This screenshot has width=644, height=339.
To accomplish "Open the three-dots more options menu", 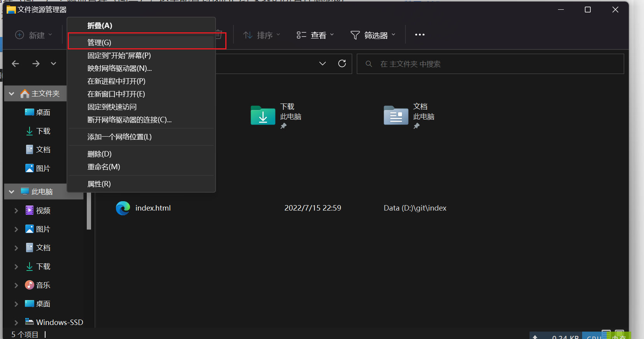I will coord(419,35).
